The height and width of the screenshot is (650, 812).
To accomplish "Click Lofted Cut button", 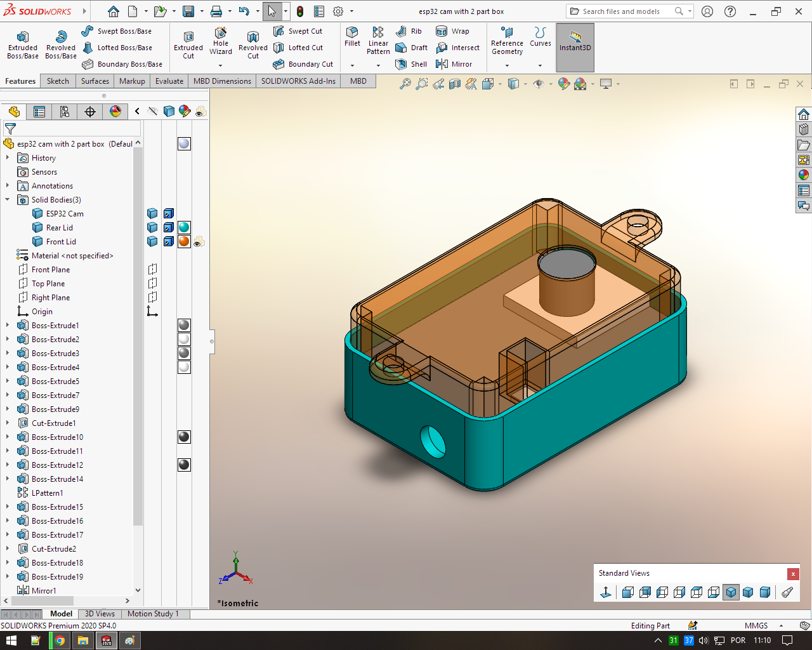I will pyautogui.click(x=298, y=48).
